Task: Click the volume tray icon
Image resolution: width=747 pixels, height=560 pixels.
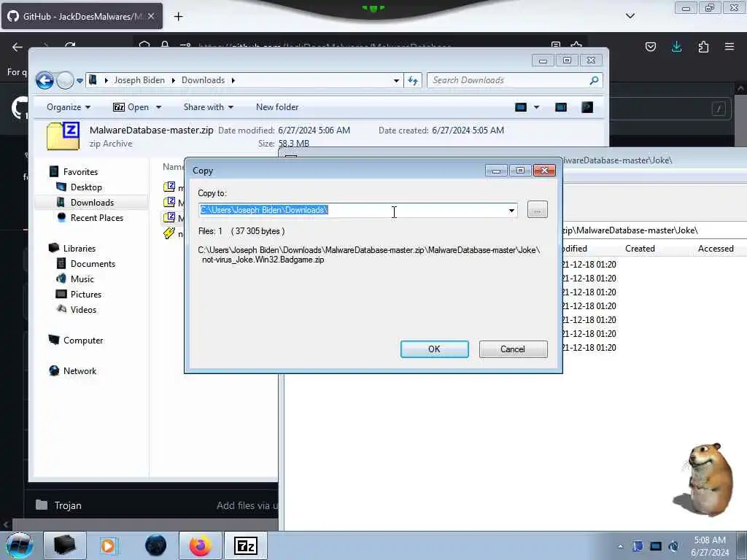Action: click(x=673, y=546)
